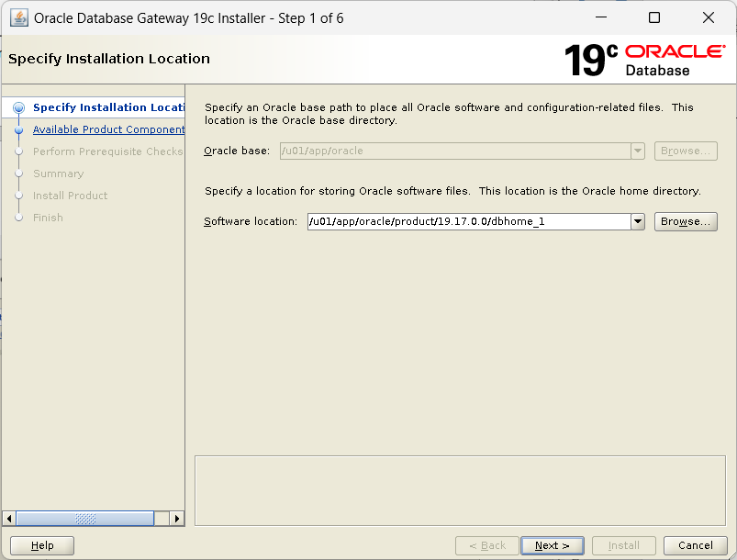Click Browse next to Software location

686,221
